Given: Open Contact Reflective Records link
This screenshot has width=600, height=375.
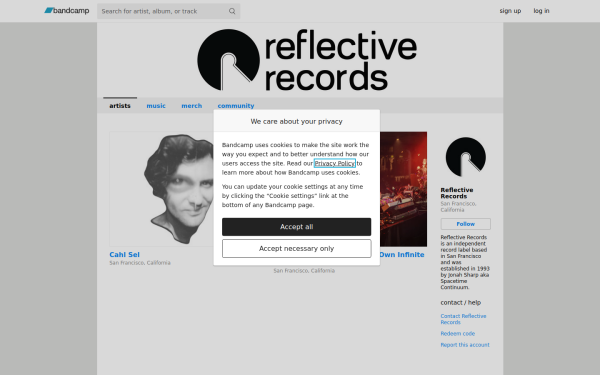Looking at the screenshot, I should [463, 319].
